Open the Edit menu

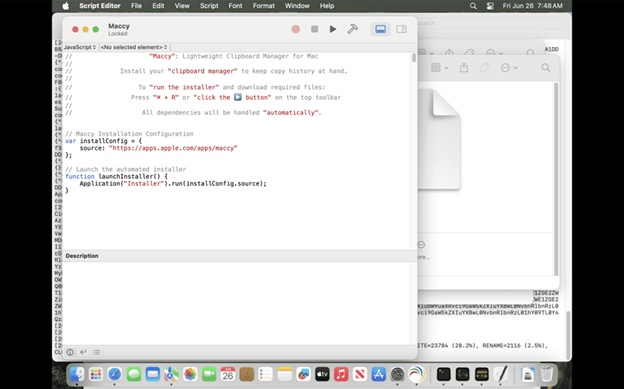(158, 6)
